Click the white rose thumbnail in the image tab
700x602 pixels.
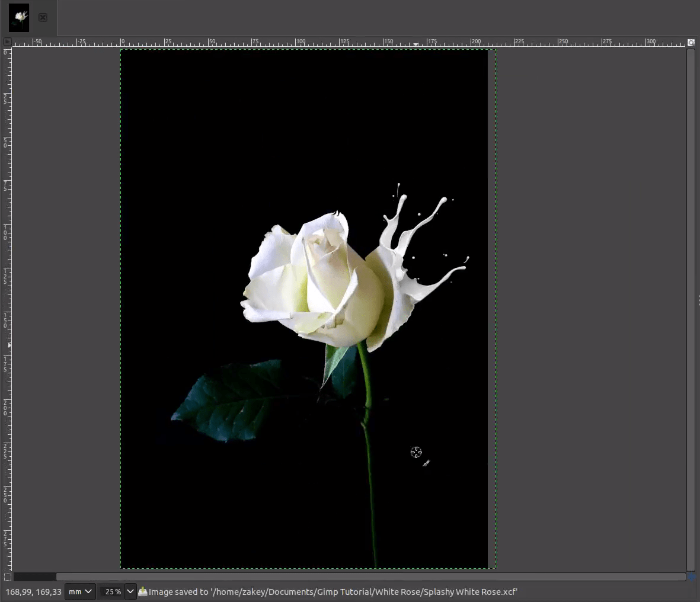18,17
